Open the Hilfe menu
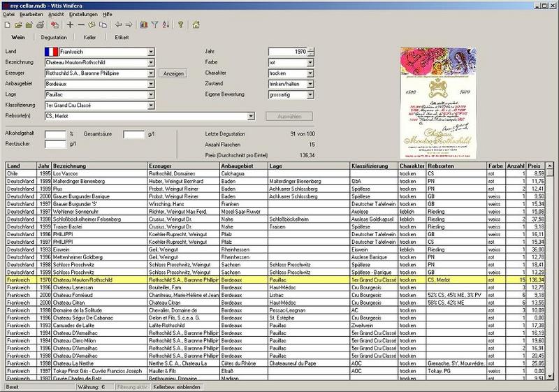 click(x=108, y=14)
